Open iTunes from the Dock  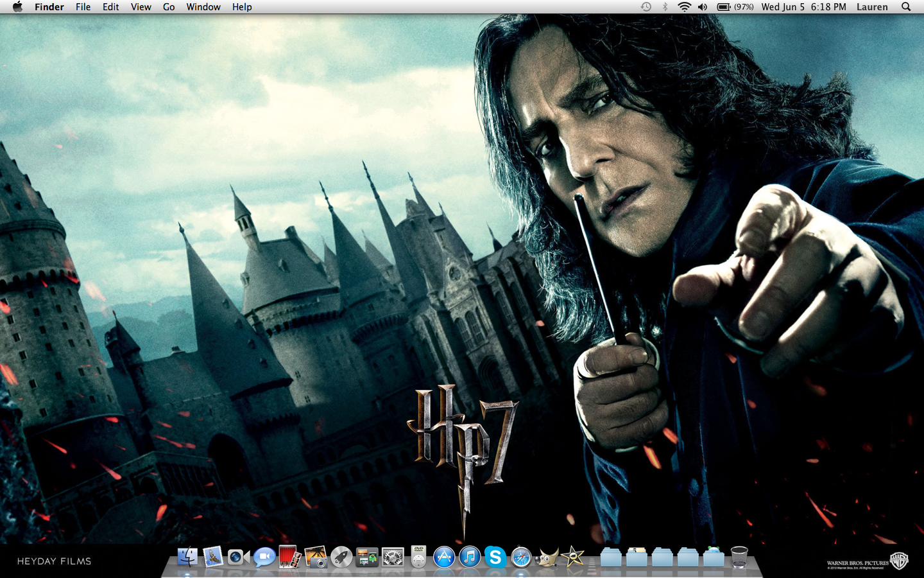470,557
